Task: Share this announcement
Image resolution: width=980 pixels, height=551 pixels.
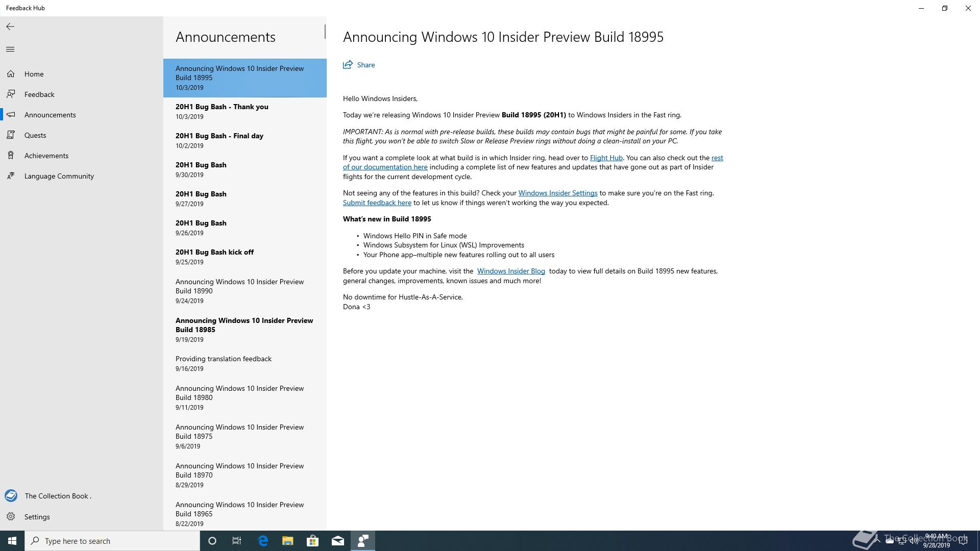Action: (x=359, y=65)
